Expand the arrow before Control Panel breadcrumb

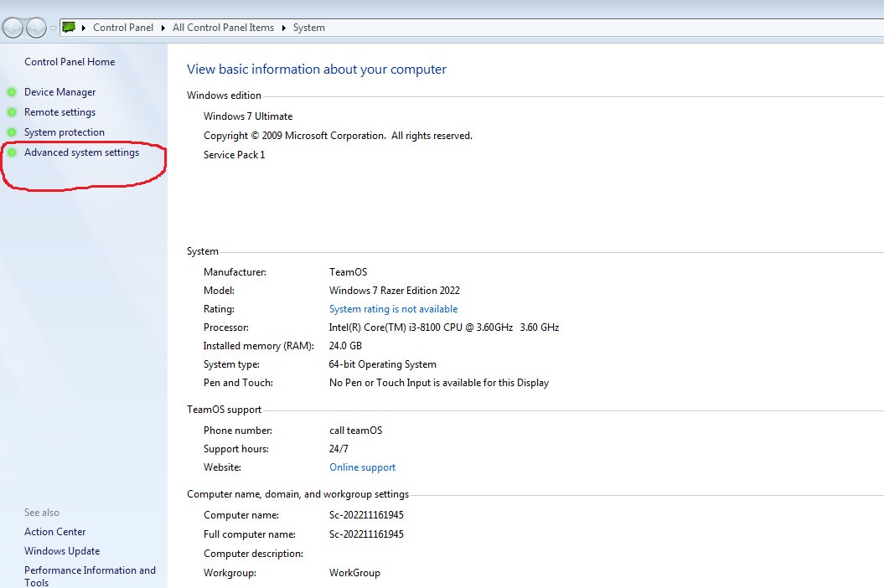pos(84,28)
